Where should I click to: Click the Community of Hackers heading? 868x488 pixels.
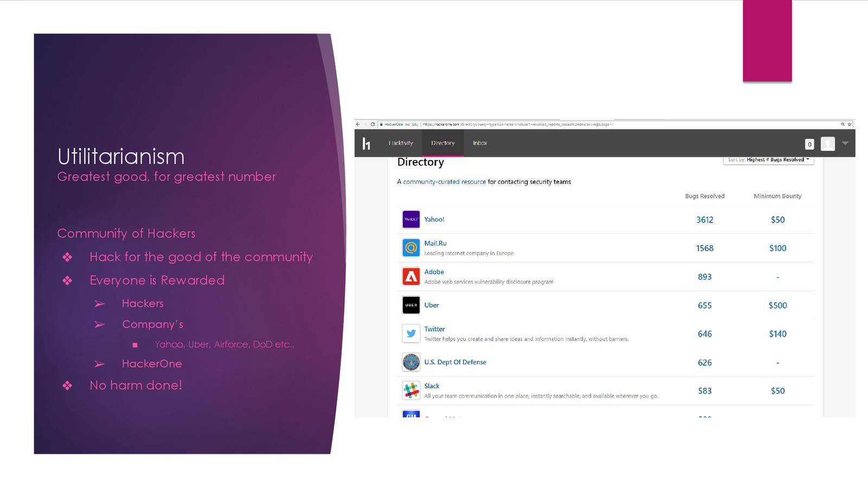126,233
